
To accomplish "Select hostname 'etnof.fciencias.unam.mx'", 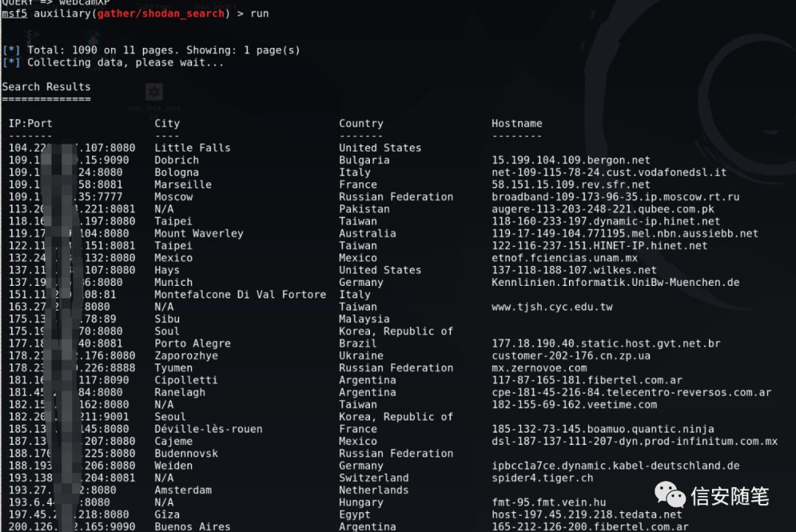I will 565,257.
